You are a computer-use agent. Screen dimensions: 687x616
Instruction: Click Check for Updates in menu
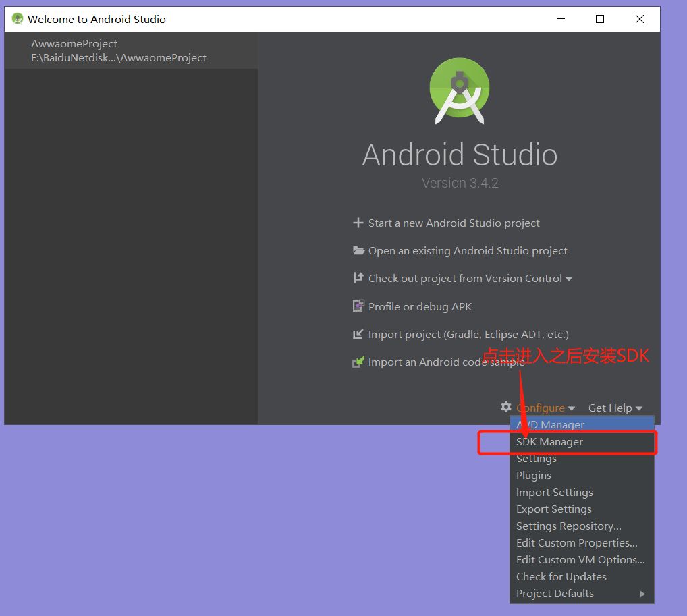(582, 577)
